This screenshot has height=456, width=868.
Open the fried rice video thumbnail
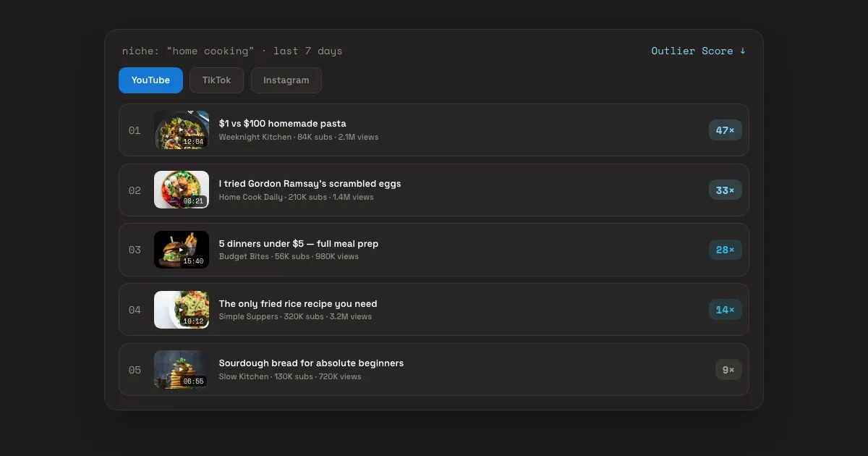coord(182,310)
